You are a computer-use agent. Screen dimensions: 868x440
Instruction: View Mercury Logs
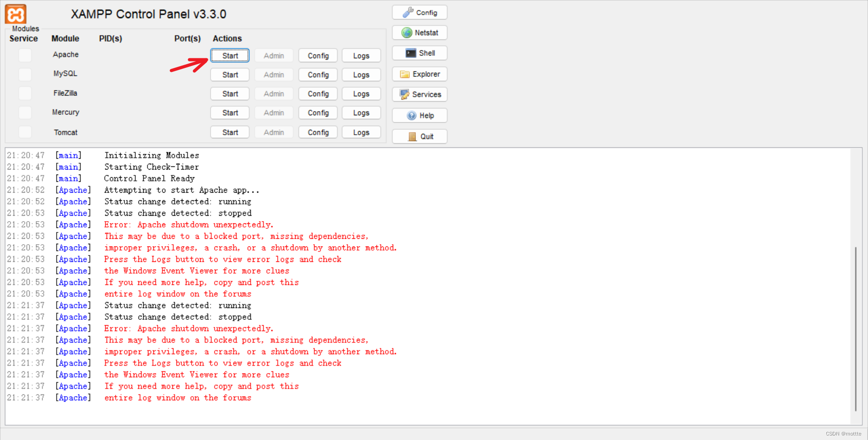click(x=361, y=113)
